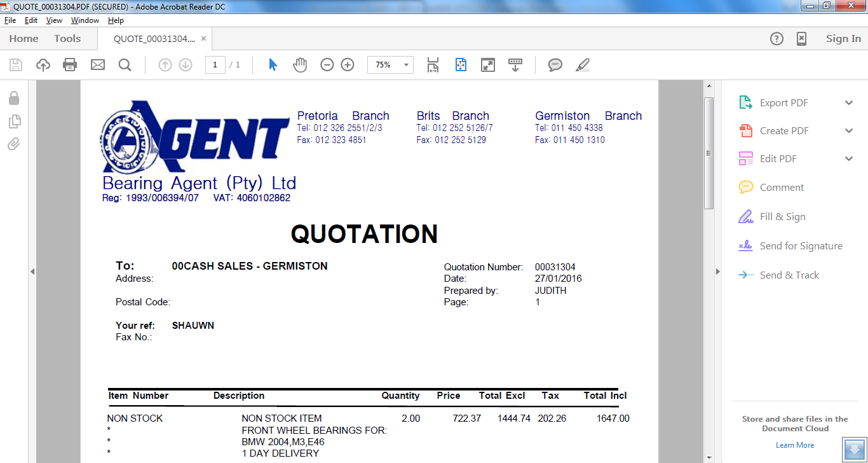Click the Zoom in plus icon
This screenshot has width=868, height=463.
[348, 65]
